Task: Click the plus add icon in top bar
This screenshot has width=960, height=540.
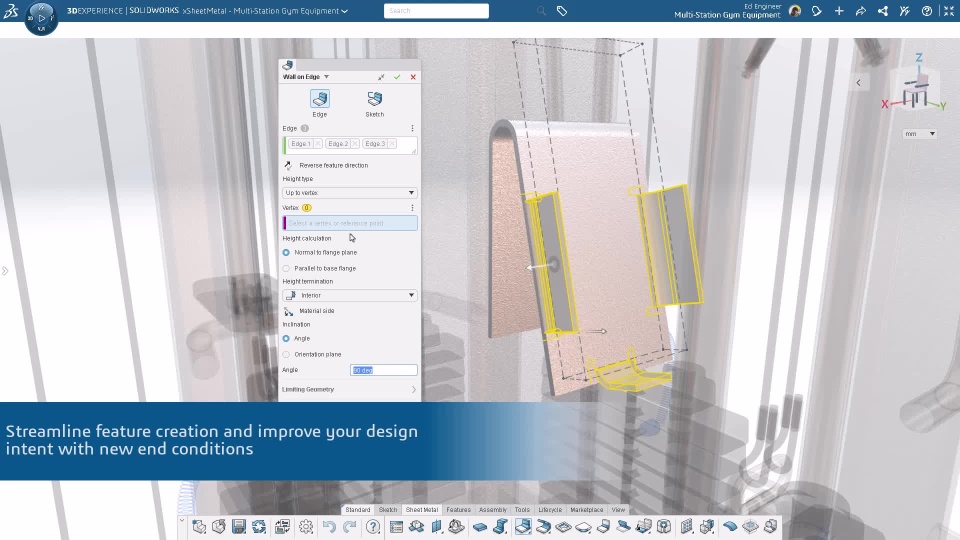Action: 839,11
